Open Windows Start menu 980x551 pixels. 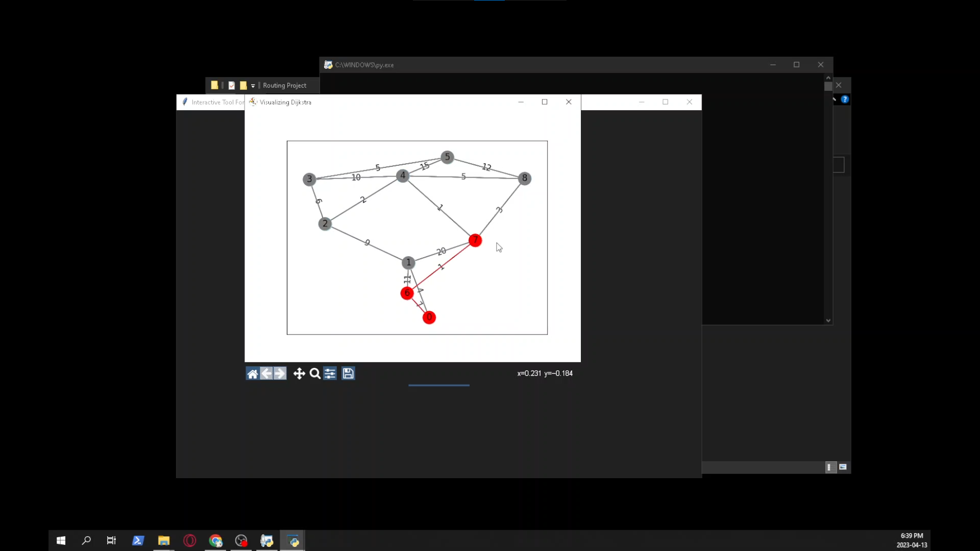click(61, 541)
